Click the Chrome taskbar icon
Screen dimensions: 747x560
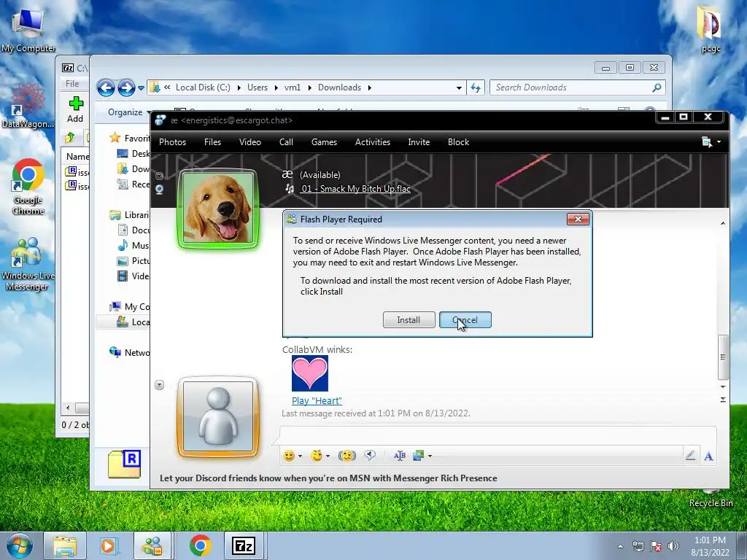pyautogui.click(x=200, y=545)
